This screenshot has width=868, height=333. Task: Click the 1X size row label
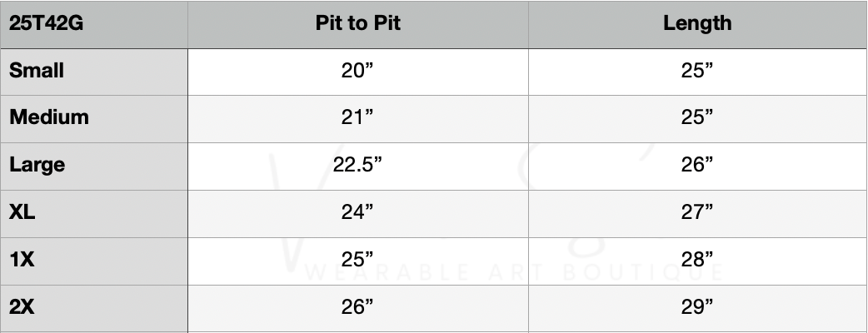[22, 260]
